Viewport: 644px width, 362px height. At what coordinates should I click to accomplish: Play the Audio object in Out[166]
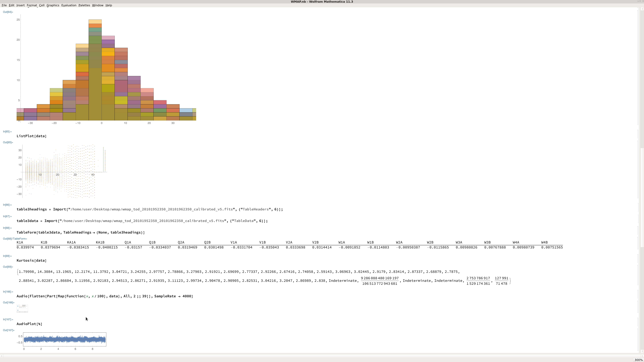(x=18, y=306)
